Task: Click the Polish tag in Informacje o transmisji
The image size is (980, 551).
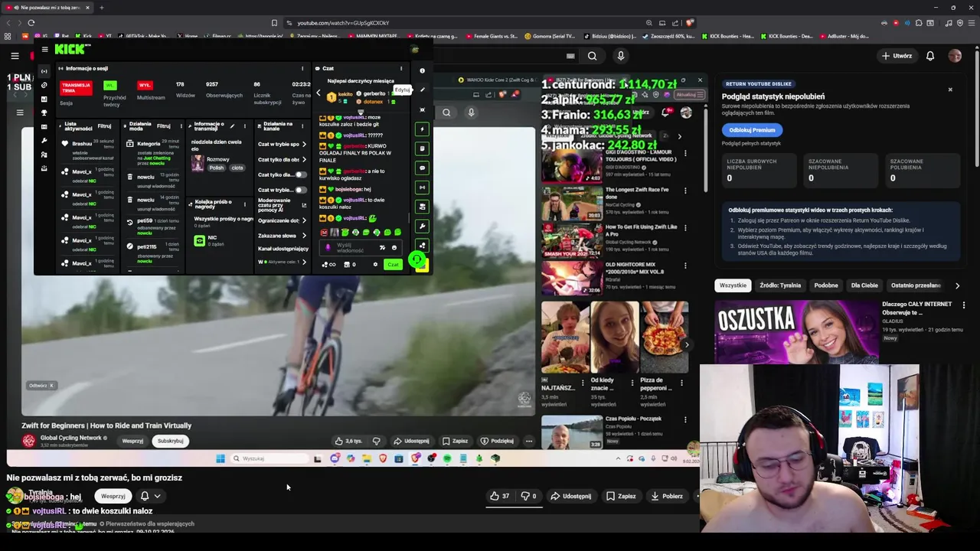Action: [x=217, y=168]
